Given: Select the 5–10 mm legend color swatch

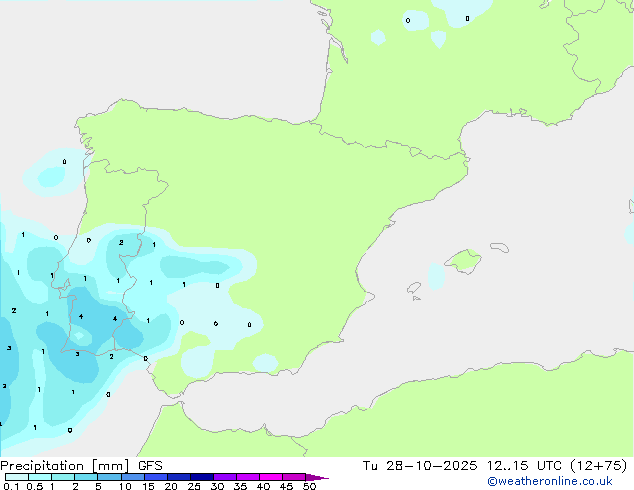Looking at the screenshot, I should [x=109, y=477].
